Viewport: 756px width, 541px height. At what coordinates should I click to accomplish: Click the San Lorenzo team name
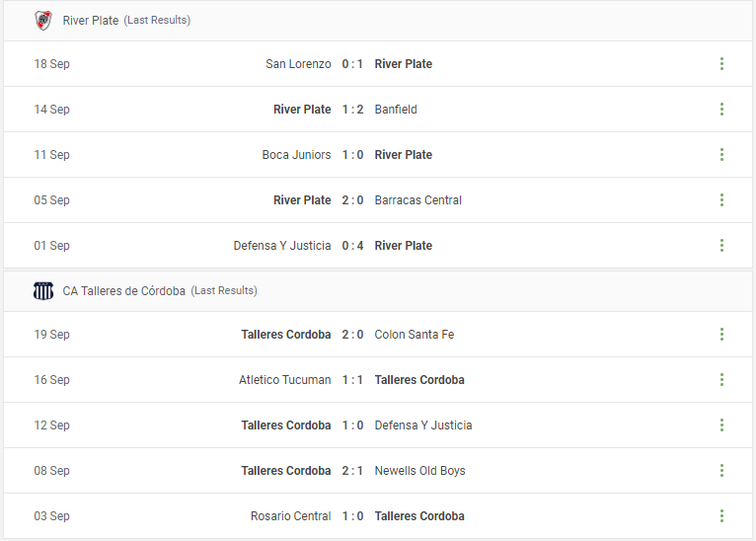pyautogui.click(x=298, y=63)
